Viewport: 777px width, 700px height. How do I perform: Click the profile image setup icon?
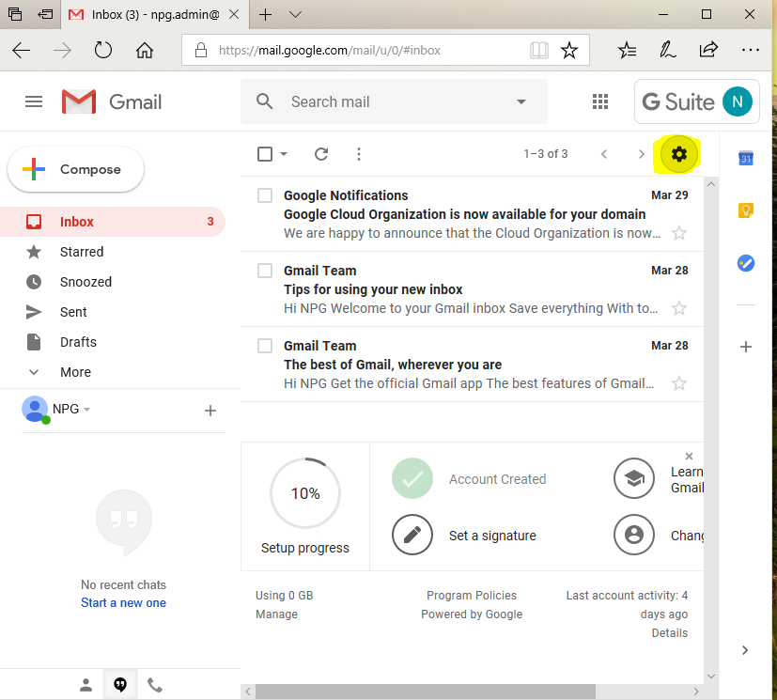point(634,535)
